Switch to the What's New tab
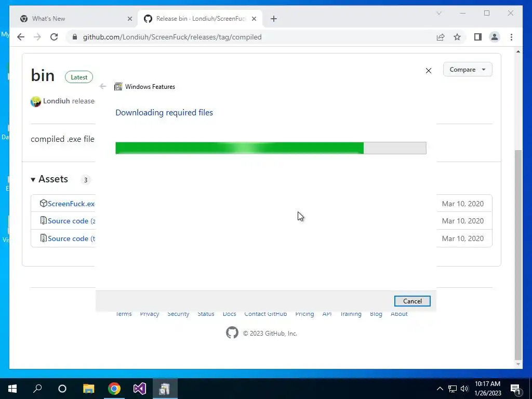This screenshot has width=532, height=399. point(74,19)
